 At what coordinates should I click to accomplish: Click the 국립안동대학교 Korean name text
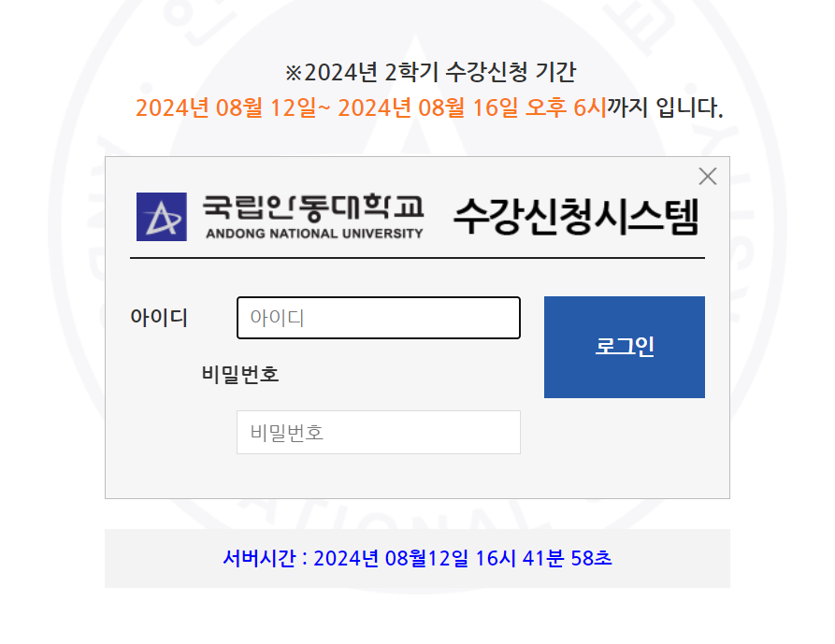(x=313, y=208)
